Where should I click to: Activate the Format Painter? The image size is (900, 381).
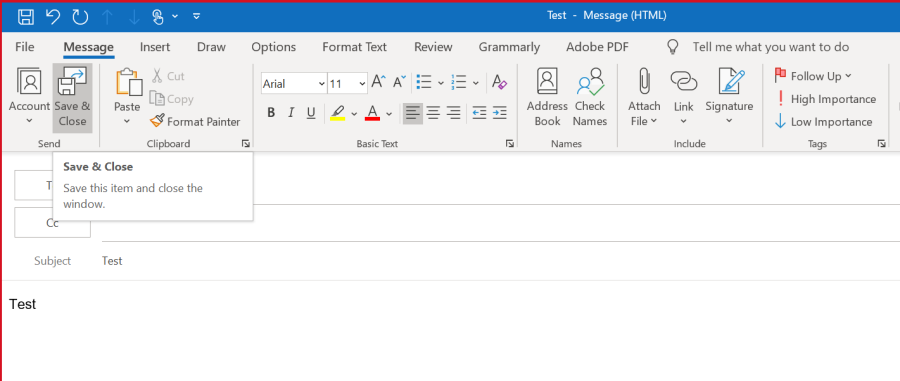(195, 122)
